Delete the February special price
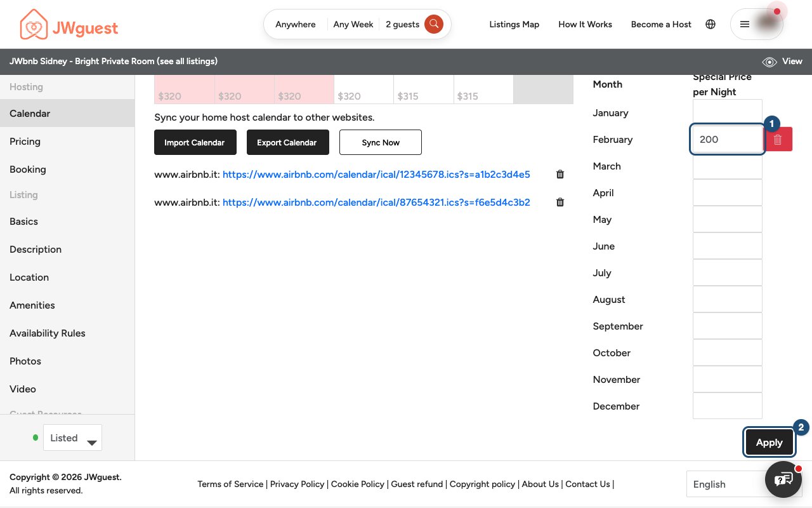Image resolution: width=812 pixels, height=508 pixels. click(779, 140)
